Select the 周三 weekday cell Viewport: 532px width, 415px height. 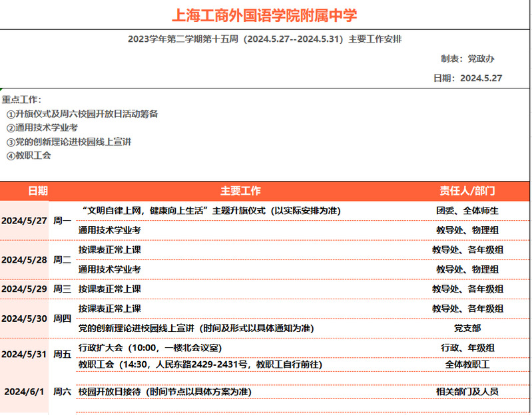click(x=62, y=289)
